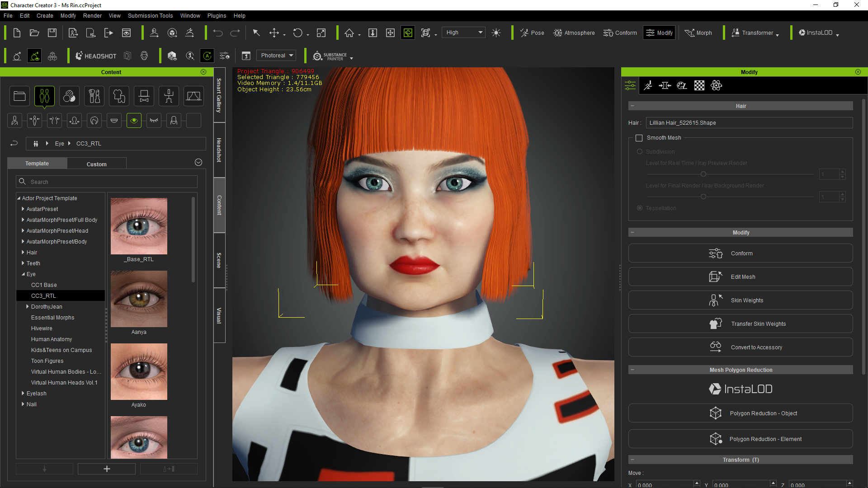Adjust Final Render level slider

click(x=703, y=197)
